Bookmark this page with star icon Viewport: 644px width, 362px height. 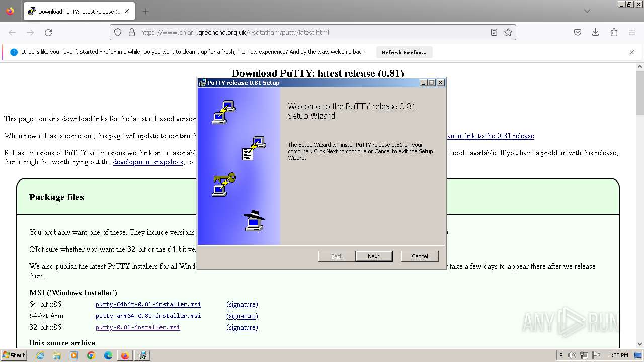pyautogui.click(x=508, y=32)
